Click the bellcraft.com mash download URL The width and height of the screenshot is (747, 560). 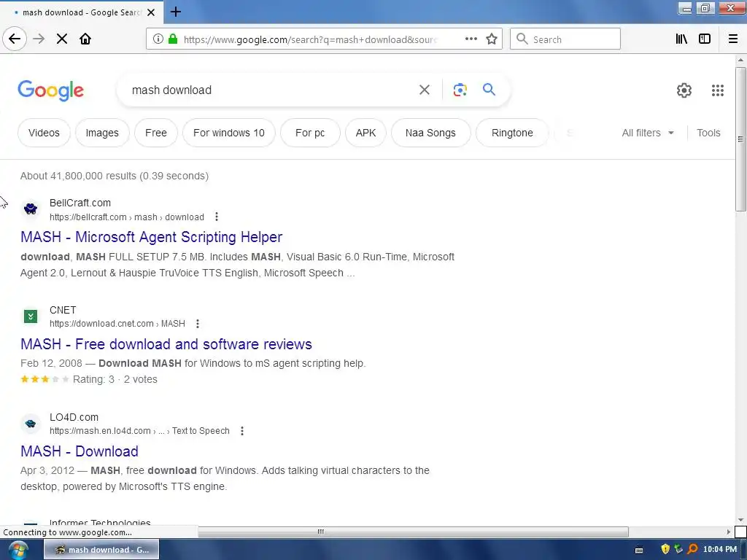[127, 217]
